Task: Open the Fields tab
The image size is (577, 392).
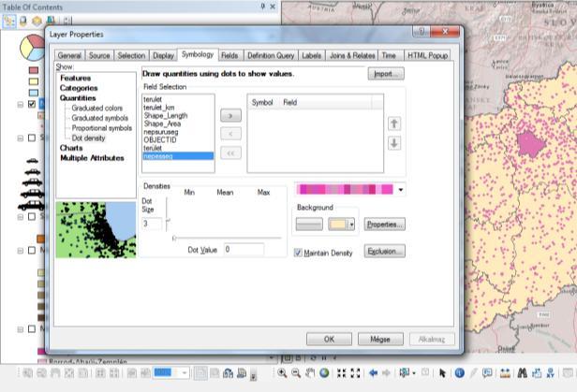Action: pyautogui.click(x=229, y=55)
